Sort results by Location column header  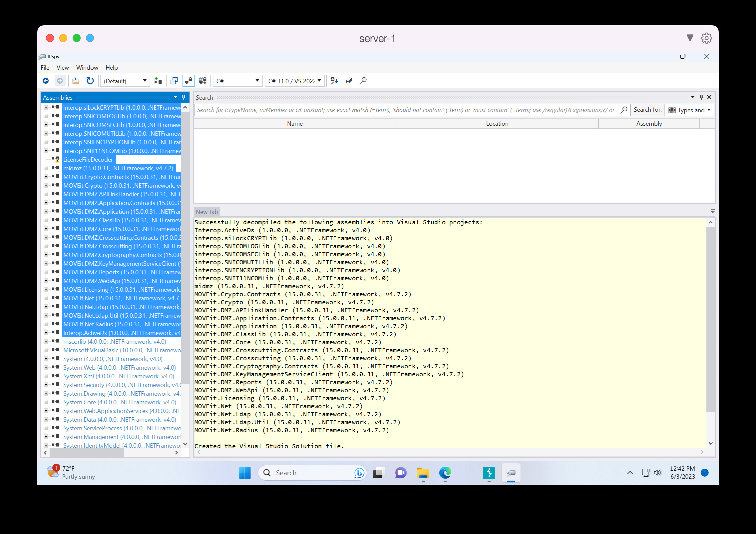point(497,124)
